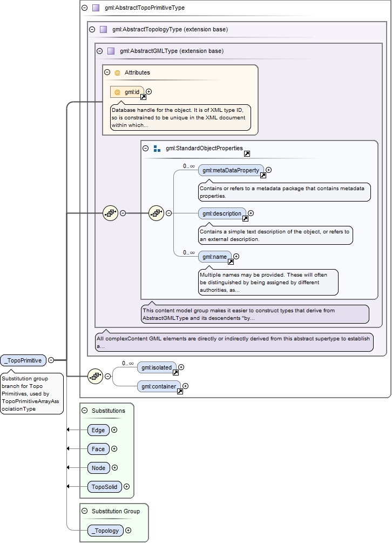Click the metadata package annotation

point(285,192)
